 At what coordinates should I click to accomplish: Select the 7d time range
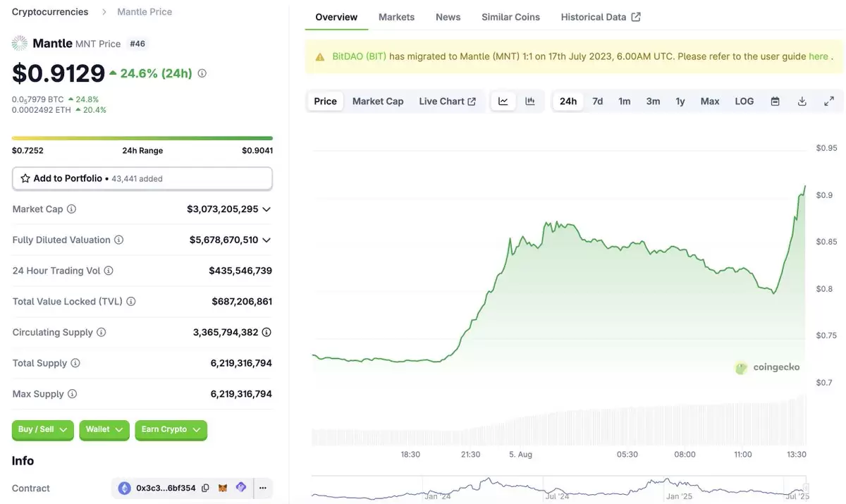tap(597, 102)
